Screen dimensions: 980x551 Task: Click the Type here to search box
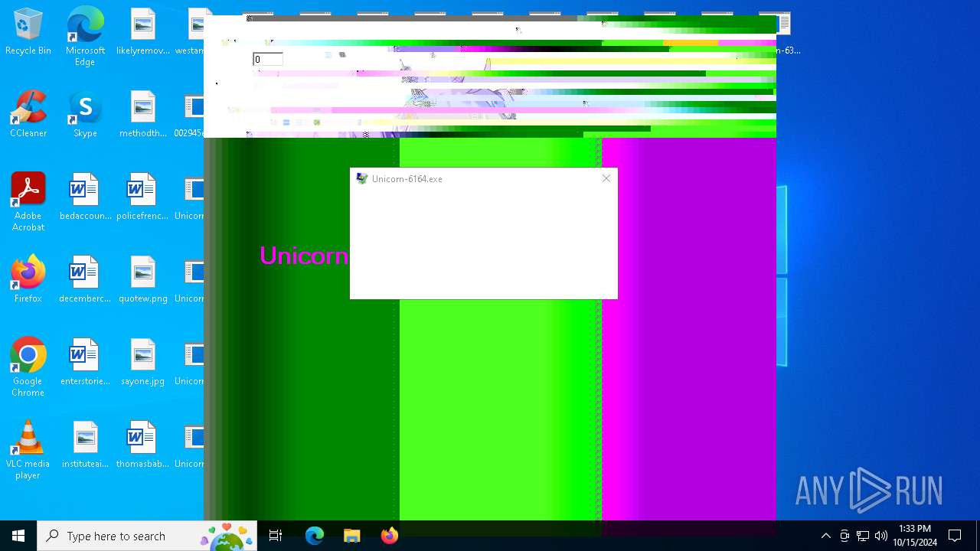click(x=147, y=536)
